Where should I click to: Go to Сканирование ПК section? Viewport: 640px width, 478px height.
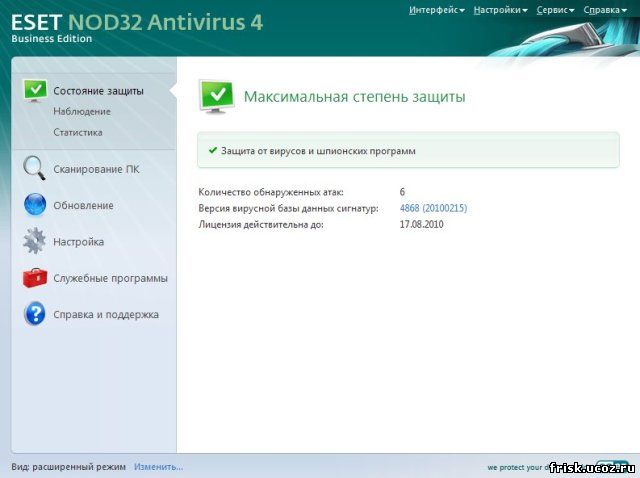(96, 169)
